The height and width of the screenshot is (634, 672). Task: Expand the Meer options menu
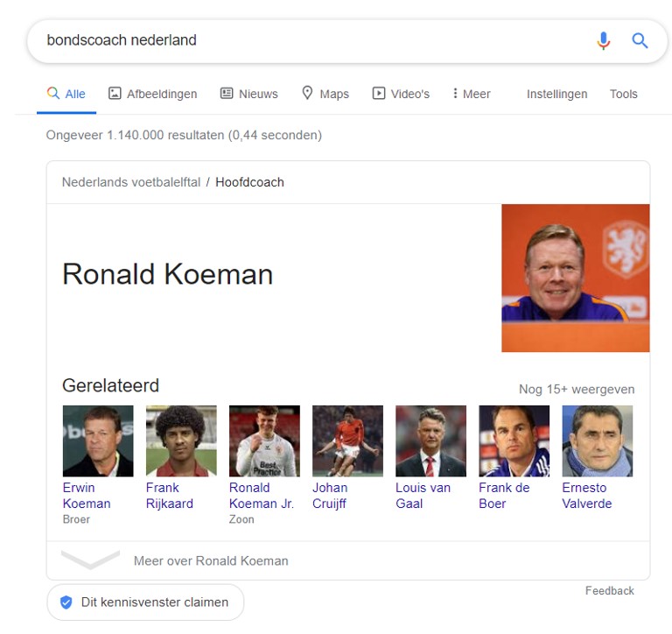tap(472, 94)
